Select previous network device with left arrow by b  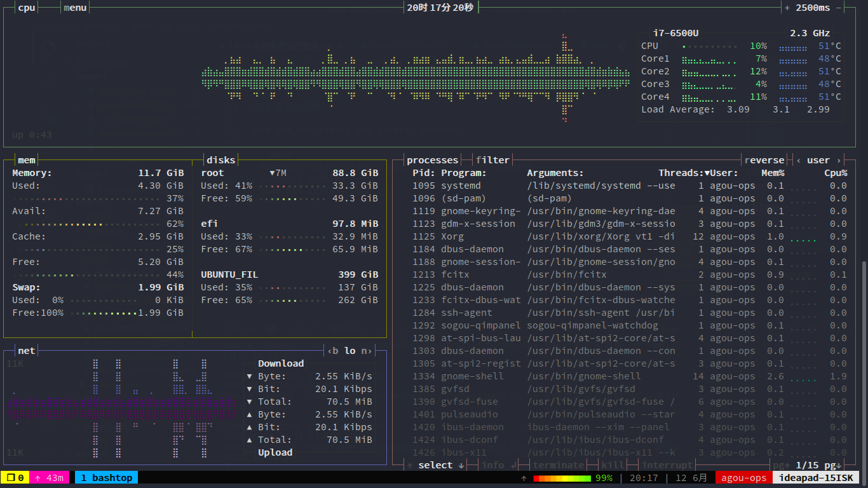329,351
